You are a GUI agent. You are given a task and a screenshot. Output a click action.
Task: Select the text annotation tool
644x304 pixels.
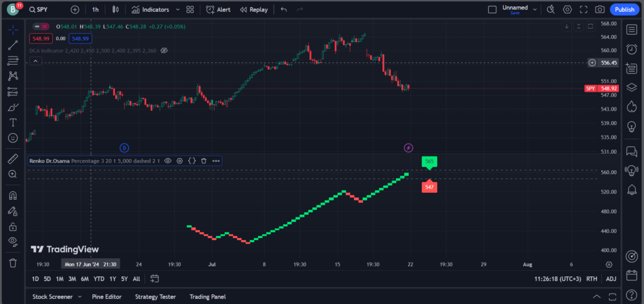point(13,122)
